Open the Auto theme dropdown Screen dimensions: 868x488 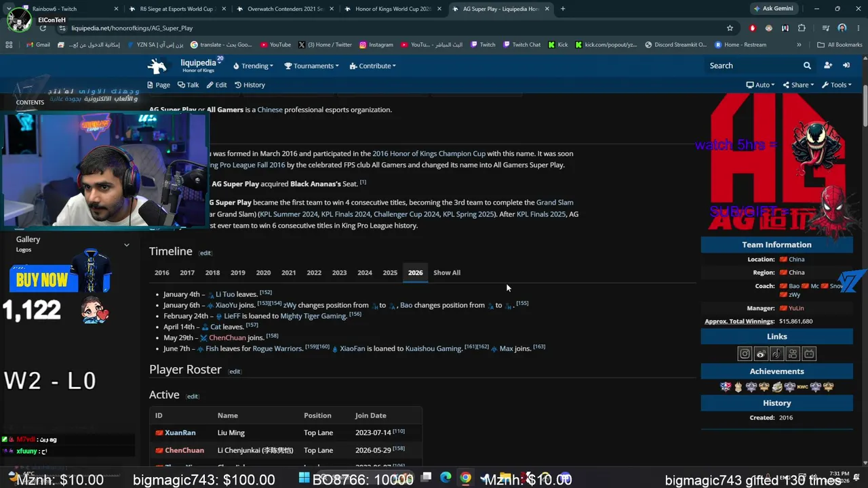pyautogui.click(x=761, y=85)
